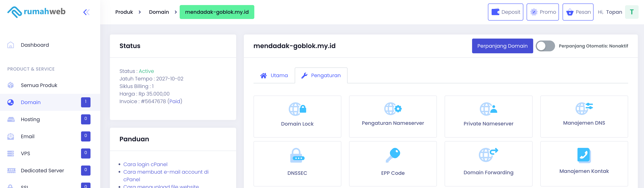Click the Email menu label
This screenshot has height=188, width=644.
(x=27, y=136)
